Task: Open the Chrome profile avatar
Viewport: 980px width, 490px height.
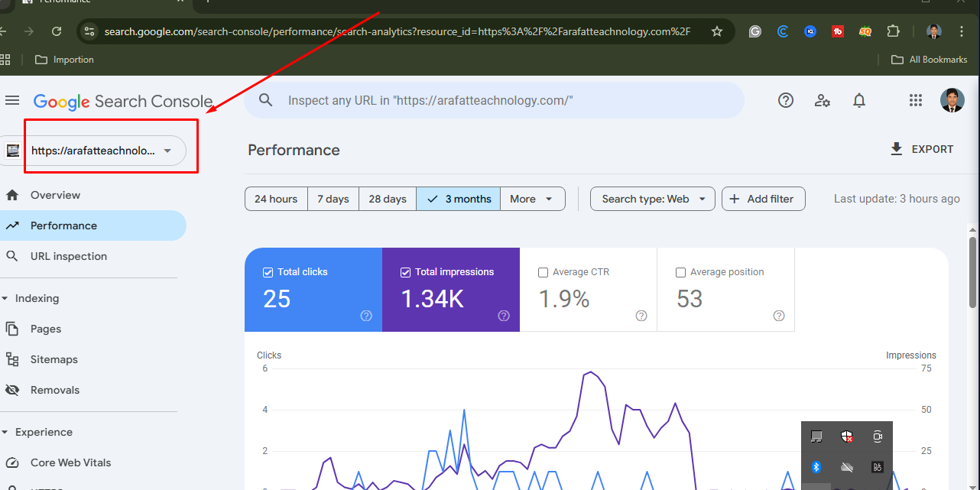Action: click(933, 31)
